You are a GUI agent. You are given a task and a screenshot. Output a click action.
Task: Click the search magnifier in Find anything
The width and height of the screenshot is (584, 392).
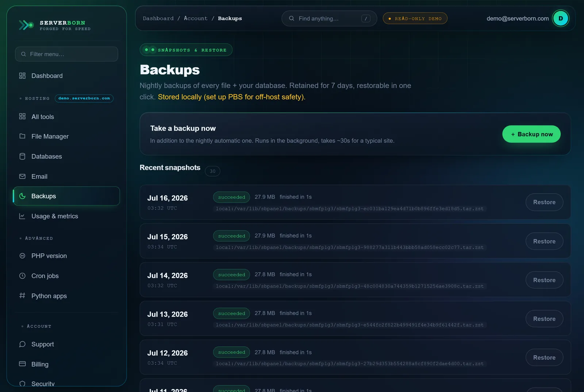point(292,18)
